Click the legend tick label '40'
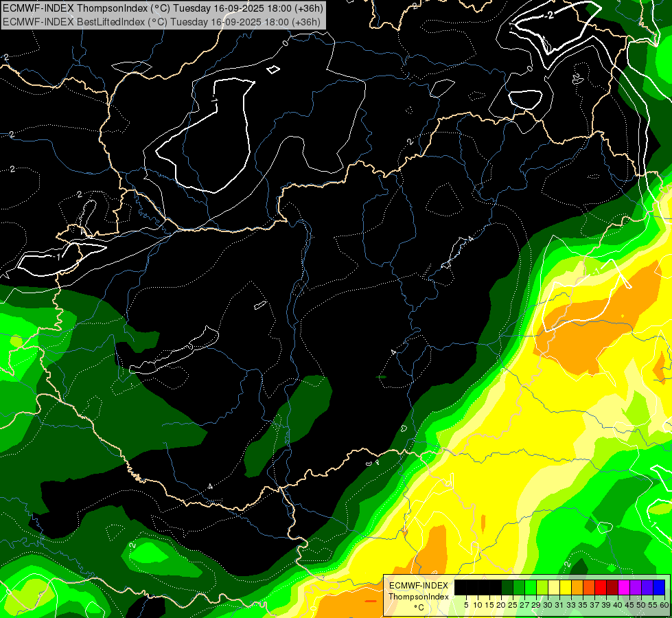This screenshot has height=618, width=672. (x=618, y=605)
